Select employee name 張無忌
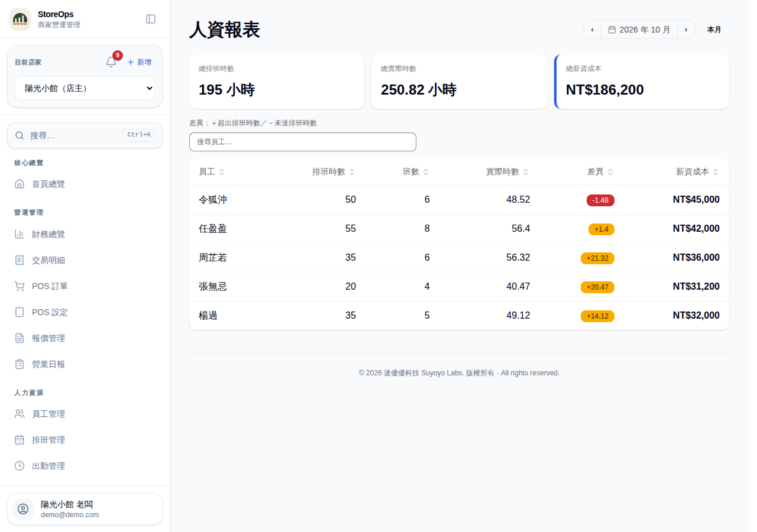 [x=213, y=287]
